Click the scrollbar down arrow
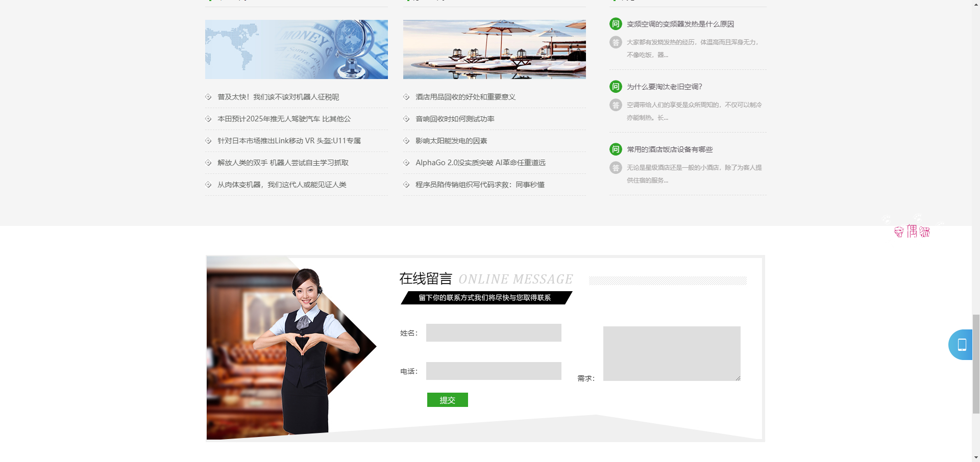This screenshot has height=462, width=980. tap(976, 457)
